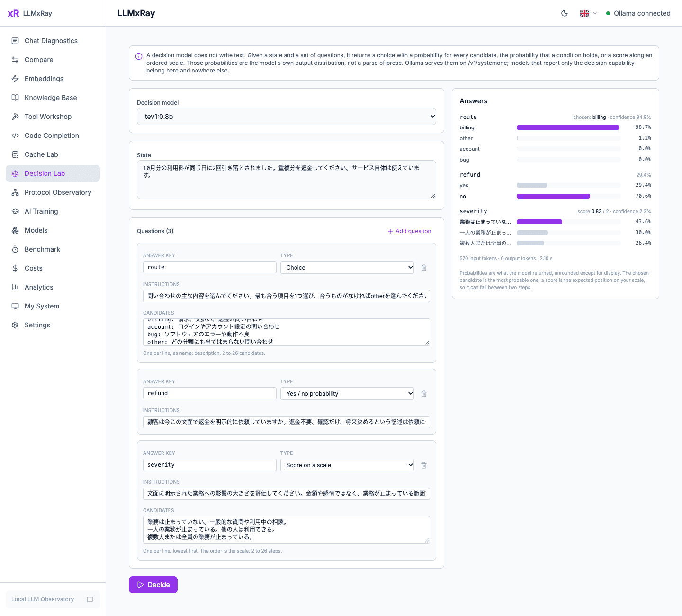Run the Decide button
The height and width of the screenshot is (616, 682).
click(153, 585)
